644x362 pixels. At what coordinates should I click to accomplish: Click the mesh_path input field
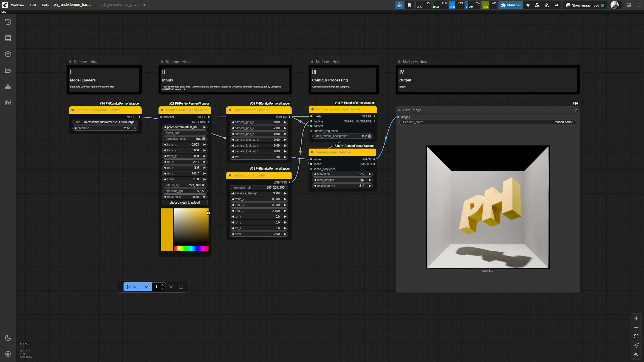coord(185,133)
